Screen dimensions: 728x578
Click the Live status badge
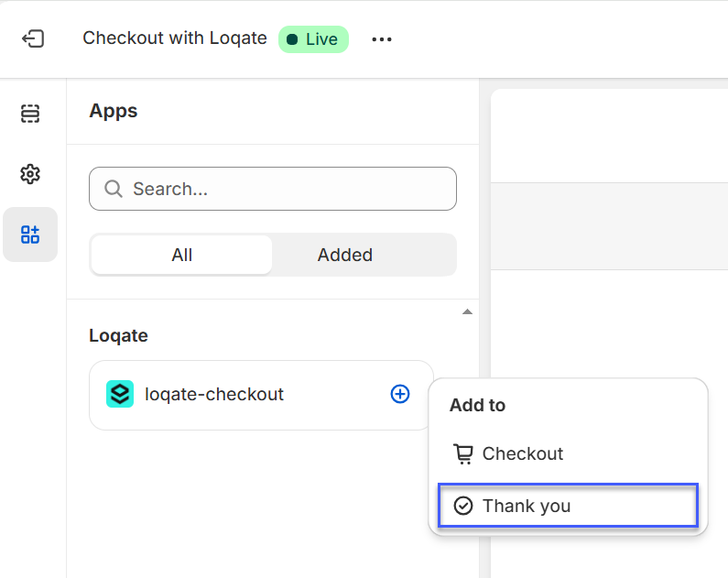point(313,39)
